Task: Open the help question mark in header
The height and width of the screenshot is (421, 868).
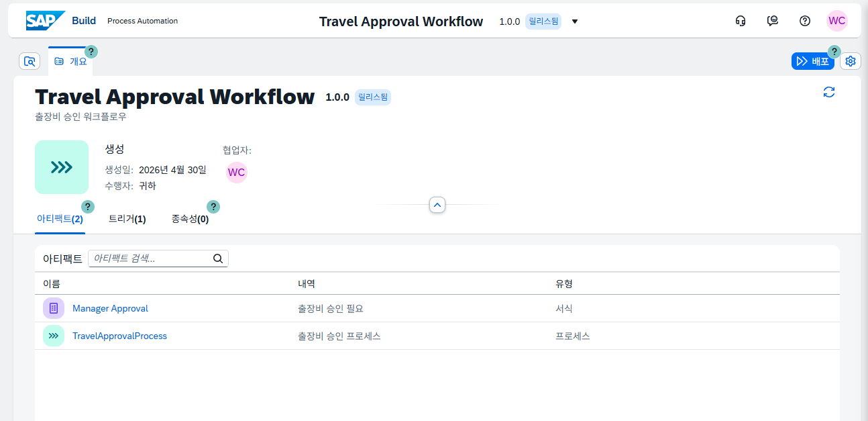Action: tap(805, 21)
